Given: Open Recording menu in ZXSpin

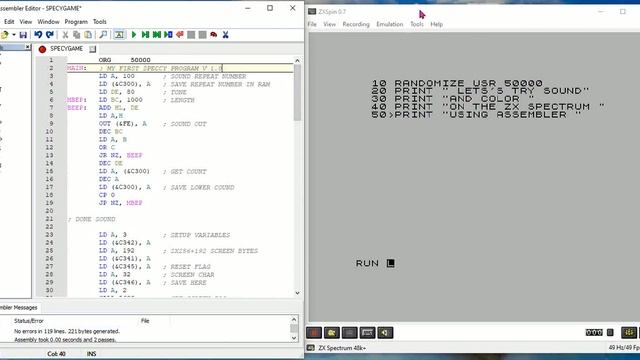Looking at the screenshot, I should (x=356, y=24).
